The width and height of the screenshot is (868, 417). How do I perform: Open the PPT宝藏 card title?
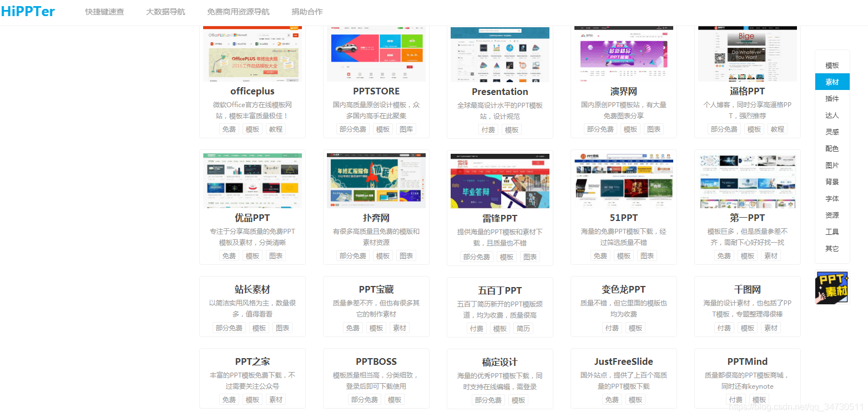click(x=376, y=289)
